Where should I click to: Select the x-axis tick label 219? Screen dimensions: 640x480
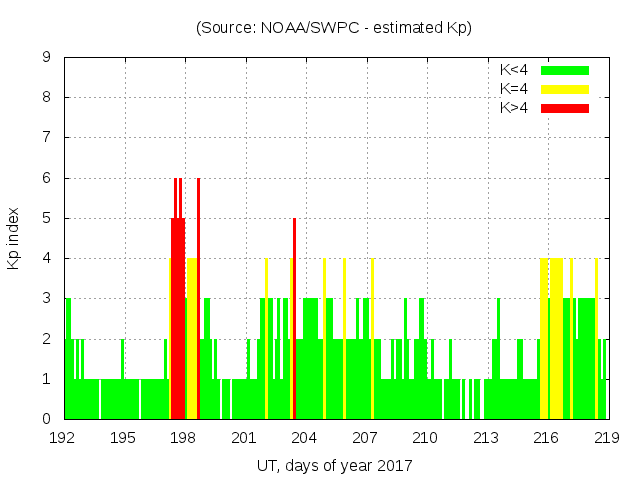(x=607, y=438)
